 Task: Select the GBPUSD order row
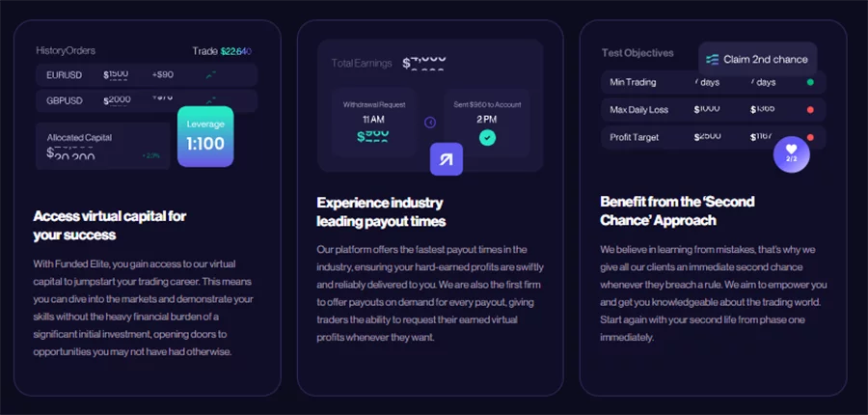click(x=147, y=100)
